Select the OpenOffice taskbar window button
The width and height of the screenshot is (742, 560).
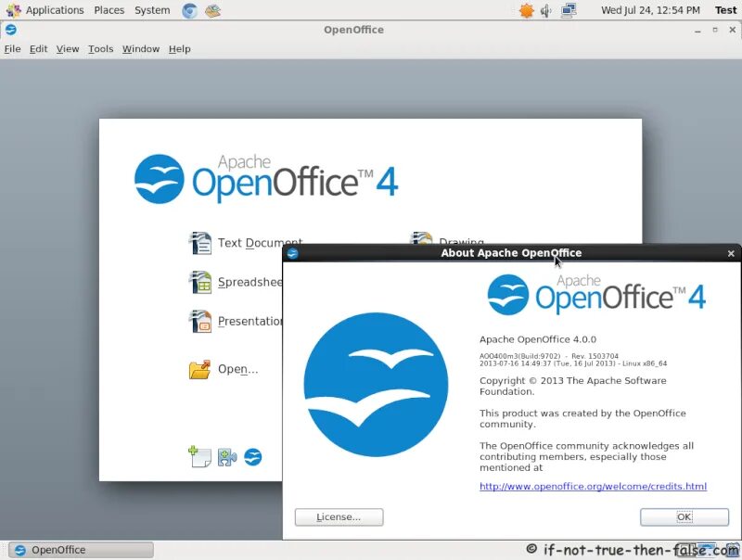click(x=81, y=550)
